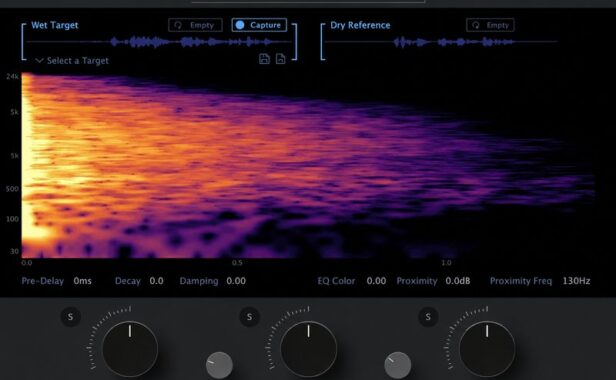Click the Decay label
Image resolution: width=616 pixels, height=380 pixels.
128,281
